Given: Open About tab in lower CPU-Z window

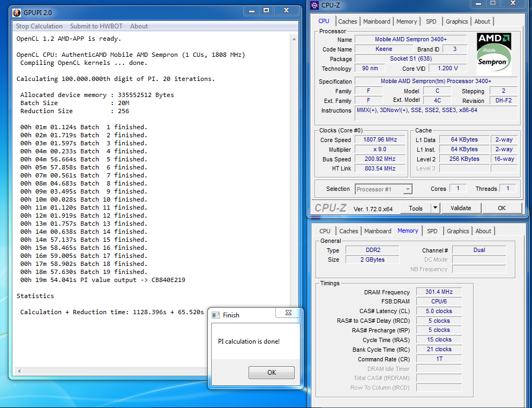Looking at the screenshot, I should tap(483, 231).
